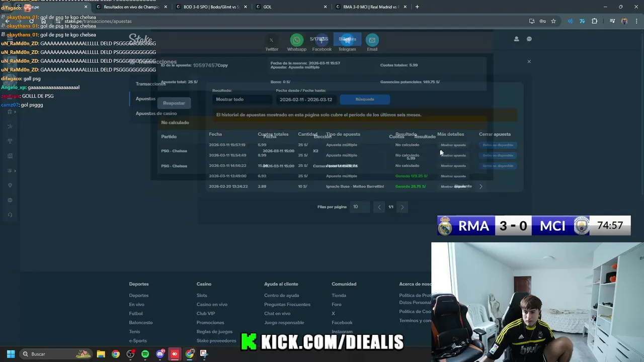
Task: Show bet details for the 15:57:19 row
Action: click(453, 145)
